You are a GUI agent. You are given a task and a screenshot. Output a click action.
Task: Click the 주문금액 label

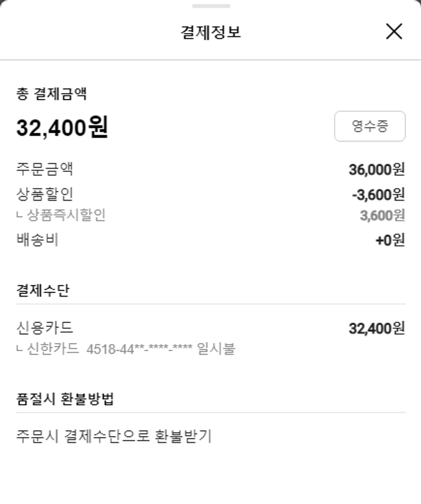[45, 169]
